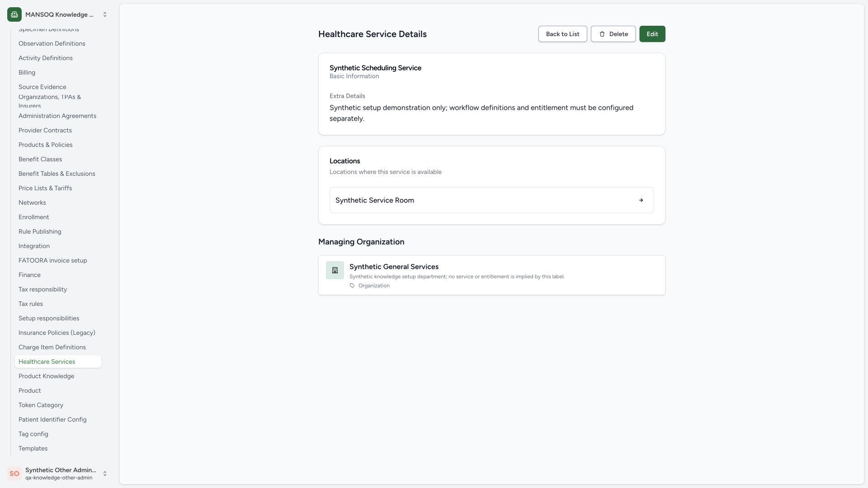Open the Synthetic Service Room location row
The width and height of the screenshot is (868, 488).
tap(491, 200)
